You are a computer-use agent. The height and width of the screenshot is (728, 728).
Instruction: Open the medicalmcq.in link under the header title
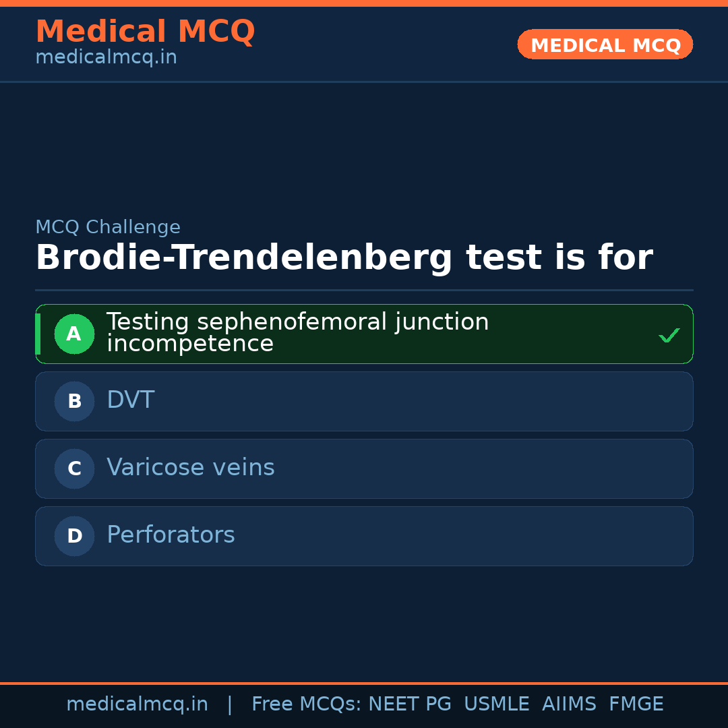(106, 58)
